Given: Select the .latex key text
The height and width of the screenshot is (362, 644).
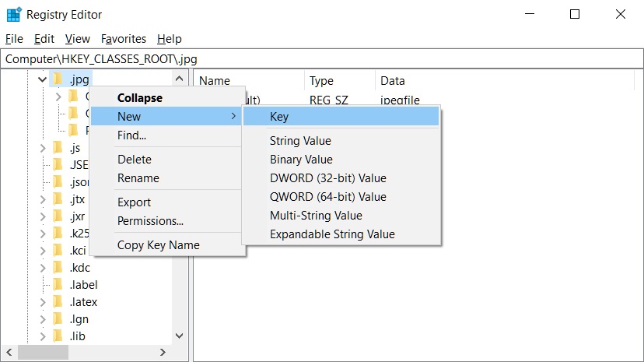Looking at the screenshot, I should click(83, 302).
